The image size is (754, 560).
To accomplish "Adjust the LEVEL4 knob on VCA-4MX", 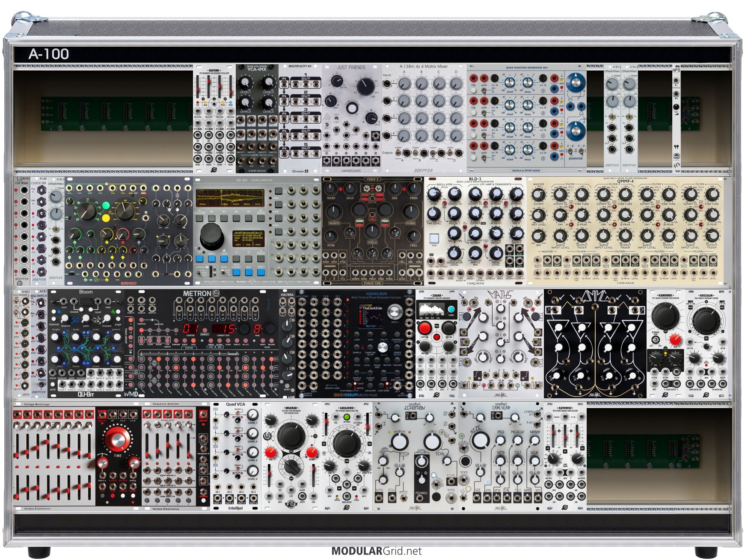I will (268, 102).
